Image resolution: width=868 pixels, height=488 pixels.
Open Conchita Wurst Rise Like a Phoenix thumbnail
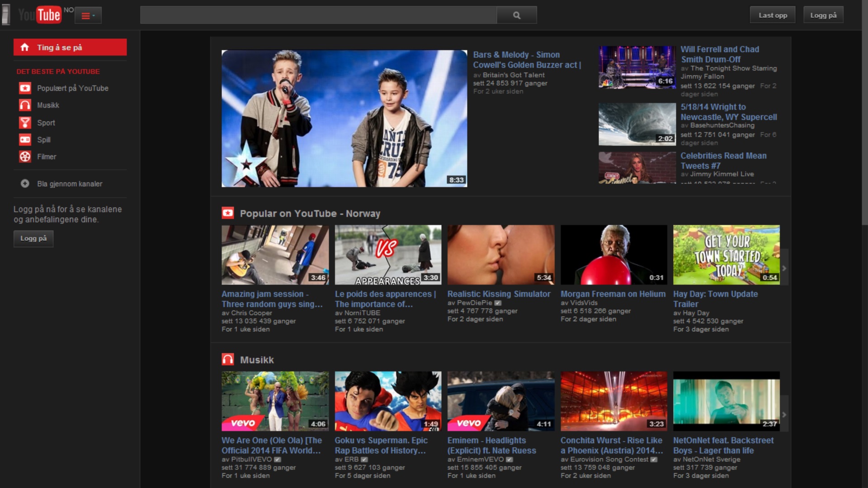click(613, 401)
